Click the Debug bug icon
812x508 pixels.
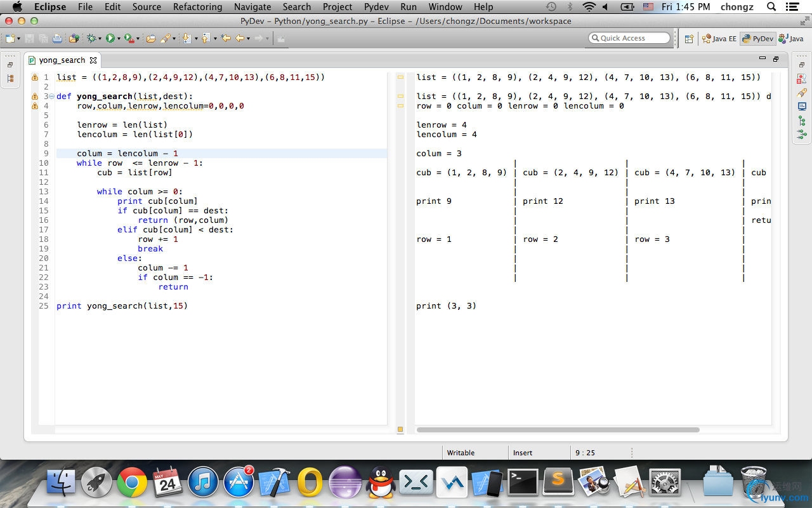(x=92, y=39)
